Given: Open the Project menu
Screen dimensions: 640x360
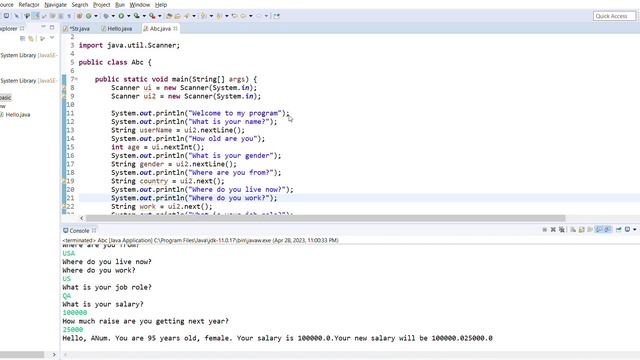Looking at the screenshot, I should point(102,4).
